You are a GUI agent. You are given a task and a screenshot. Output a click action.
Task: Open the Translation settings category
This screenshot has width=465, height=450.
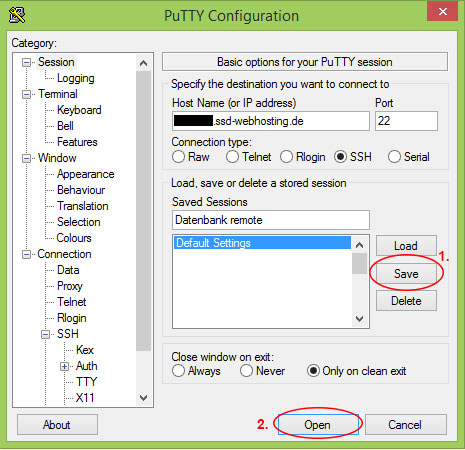coord(83,206)
